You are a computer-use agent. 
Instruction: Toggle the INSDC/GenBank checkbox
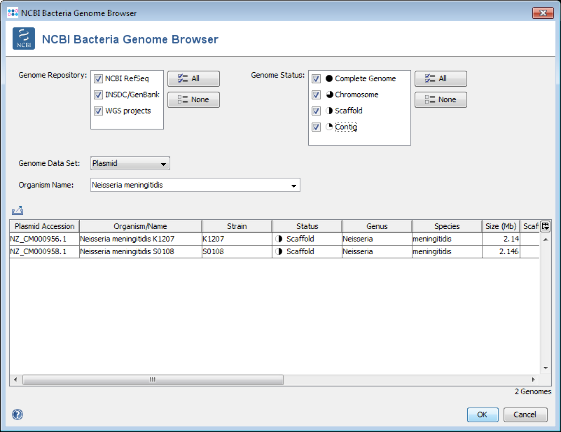tap(98, 95)
